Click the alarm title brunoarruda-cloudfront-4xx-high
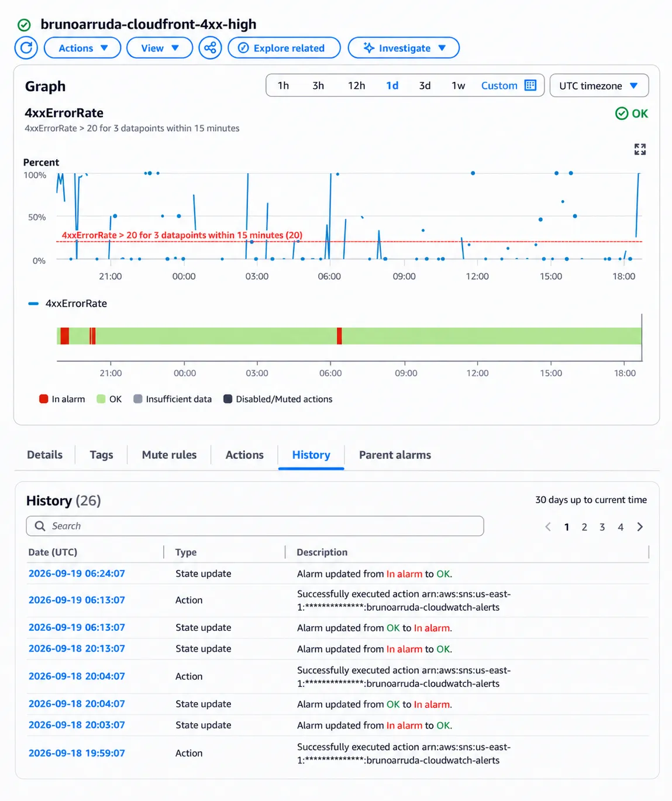 point(148,24)
